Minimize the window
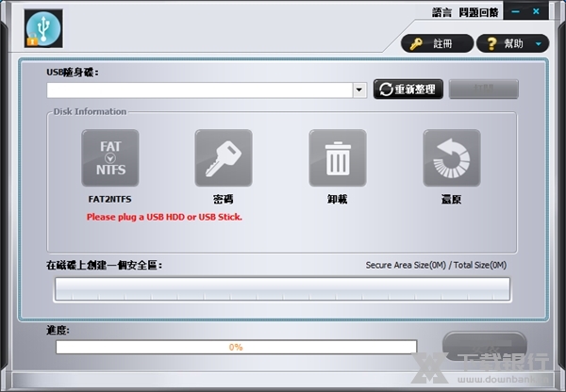The image size is (566, 392). 515,11
